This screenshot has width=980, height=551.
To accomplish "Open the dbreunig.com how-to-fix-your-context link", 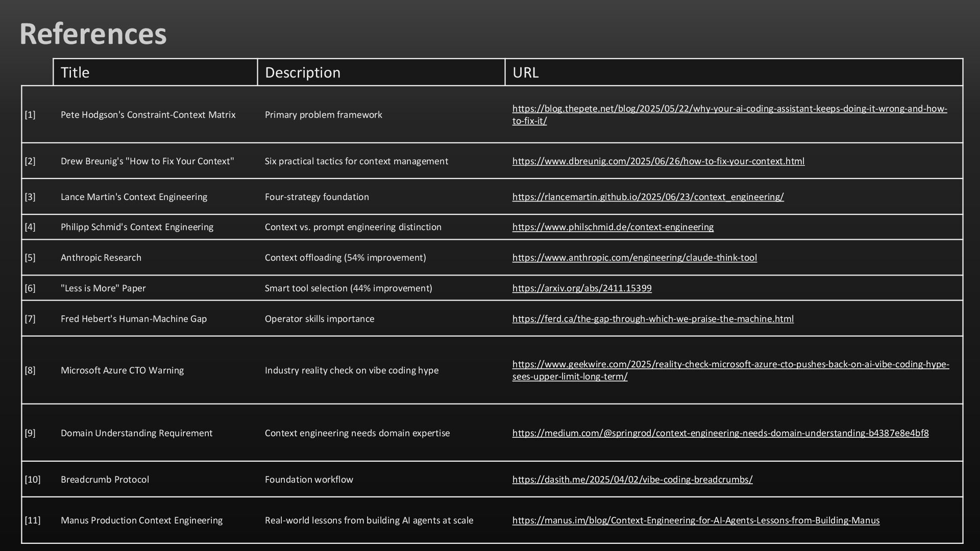I will click(658, 161).
